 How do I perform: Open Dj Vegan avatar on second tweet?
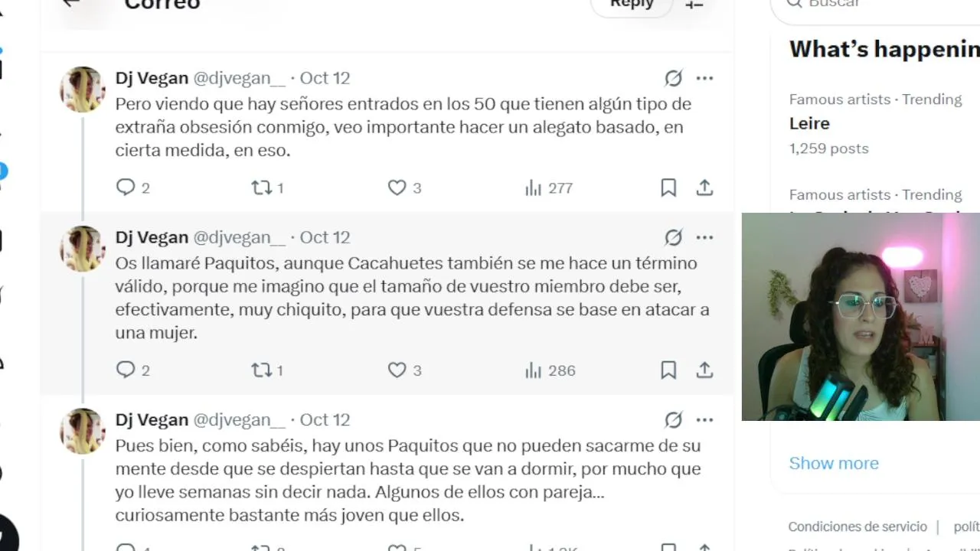[x=83, y=249]
